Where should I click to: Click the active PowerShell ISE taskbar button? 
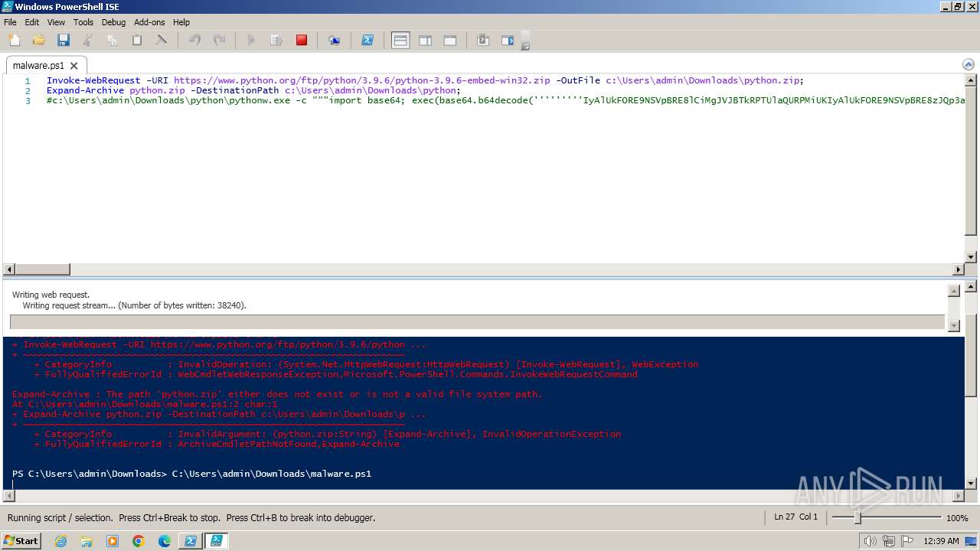[217, 541]
